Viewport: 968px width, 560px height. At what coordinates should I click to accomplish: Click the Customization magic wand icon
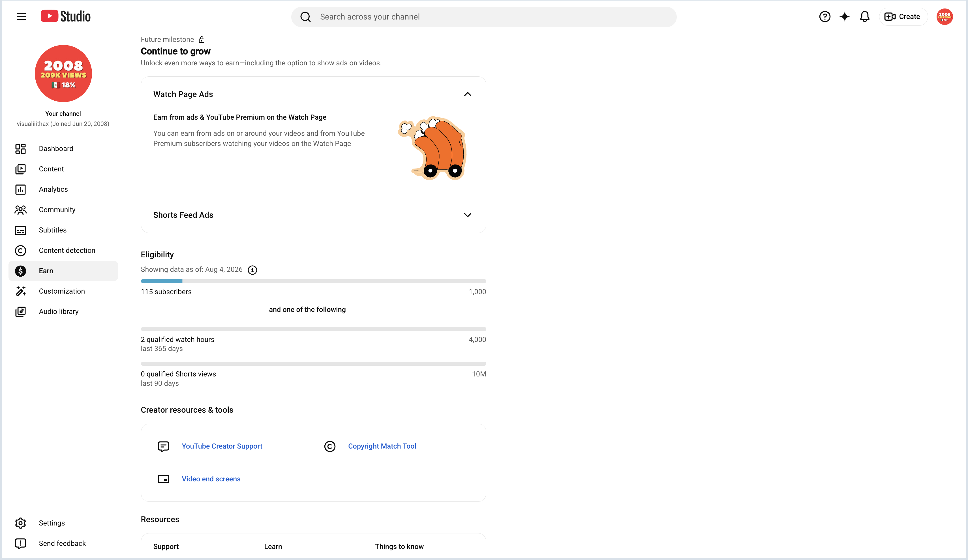tap(20, 291)
